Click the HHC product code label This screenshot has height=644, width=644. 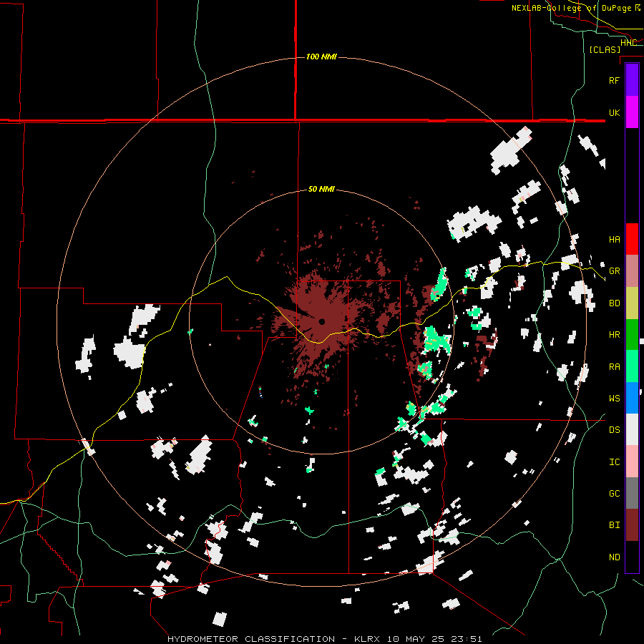(x=628, y=43)
